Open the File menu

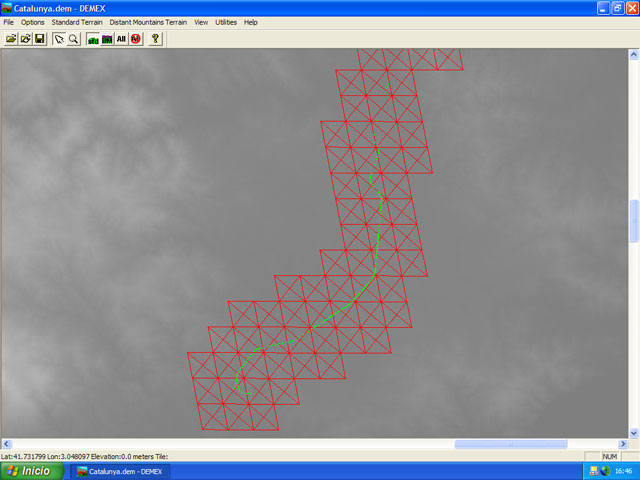pos(9,22)
